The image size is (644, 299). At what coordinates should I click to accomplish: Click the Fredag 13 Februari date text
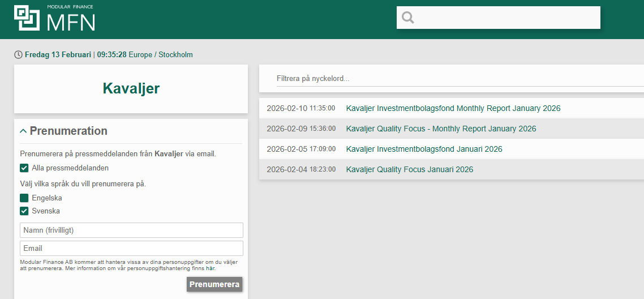tap(58, 54)
